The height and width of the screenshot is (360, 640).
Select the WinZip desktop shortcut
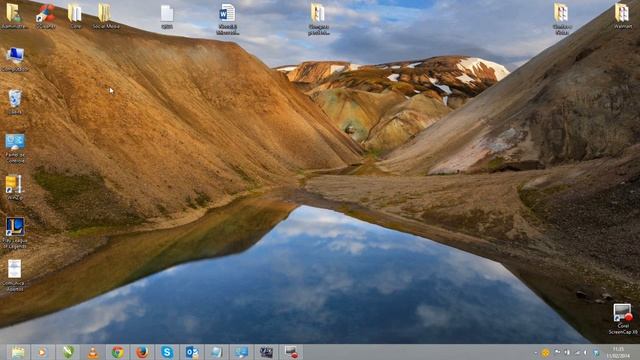click(15, 187)
